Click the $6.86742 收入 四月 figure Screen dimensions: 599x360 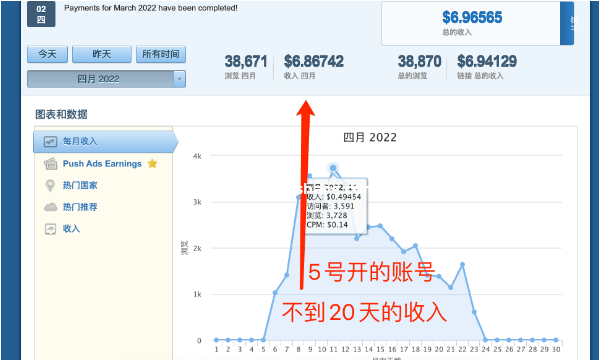point(314,66)
